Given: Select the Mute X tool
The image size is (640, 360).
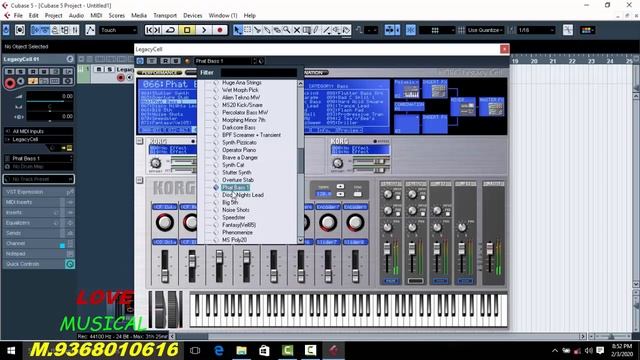Looking at the screenshot, I should (x=297, y=30).
